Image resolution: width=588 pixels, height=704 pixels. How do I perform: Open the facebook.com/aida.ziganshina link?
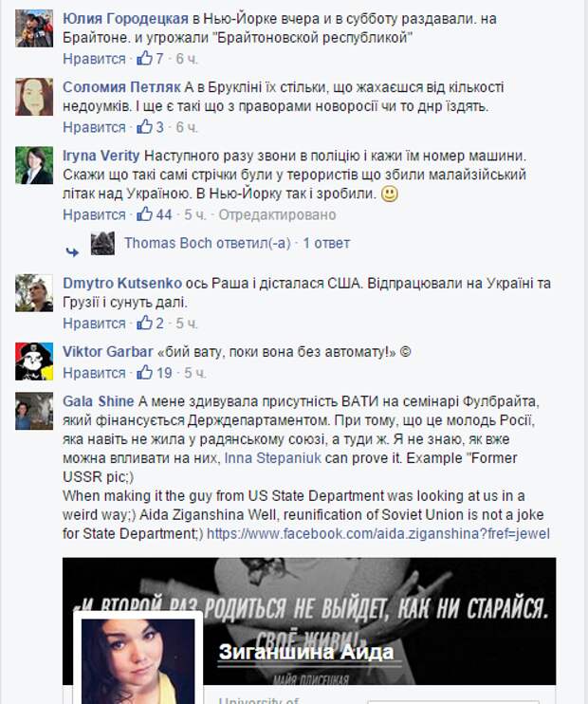(378, 533)
